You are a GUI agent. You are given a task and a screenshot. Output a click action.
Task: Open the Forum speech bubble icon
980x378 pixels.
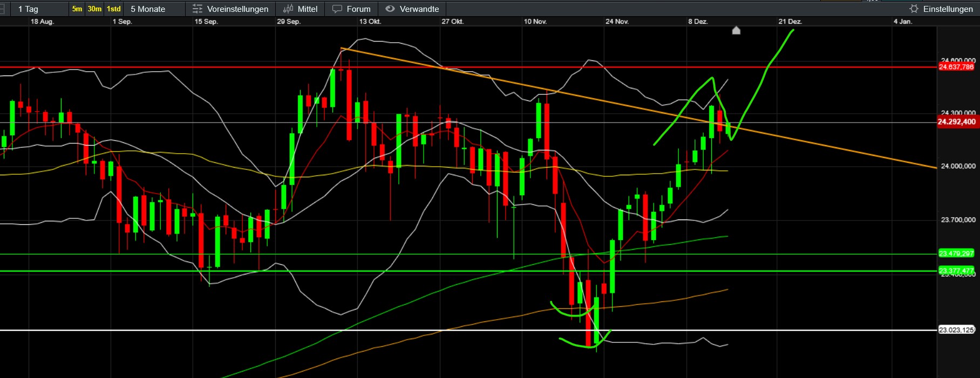coord(337,9)
